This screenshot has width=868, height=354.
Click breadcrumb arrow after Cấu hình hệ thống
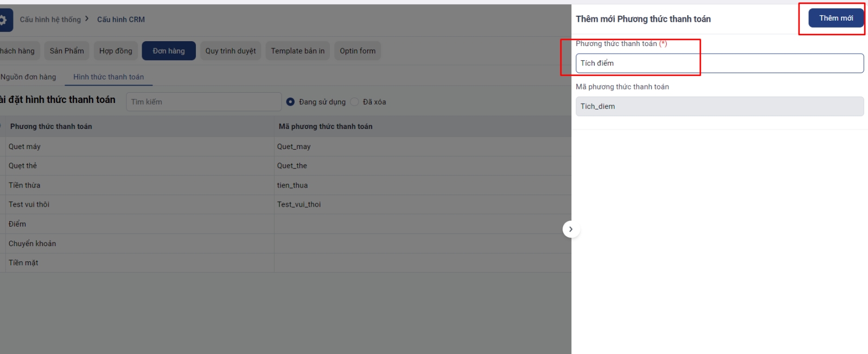pos(87,19)
